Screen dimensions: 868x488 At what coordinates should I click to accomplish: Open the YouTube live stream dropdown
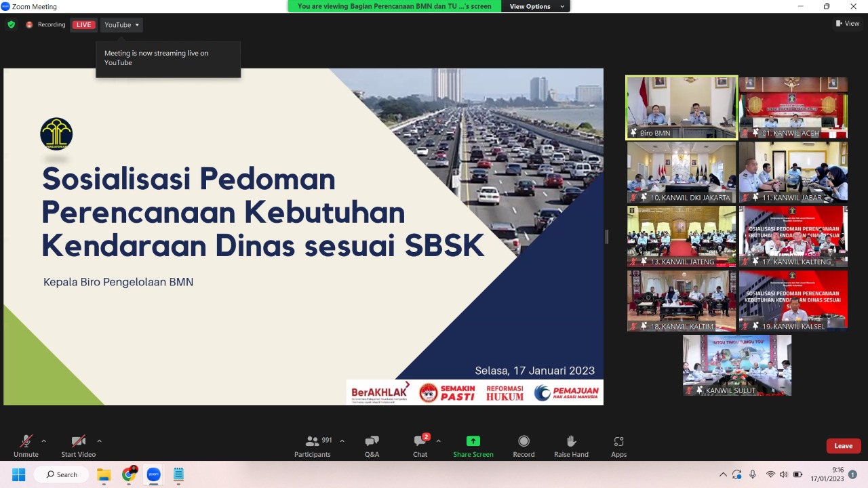[x=121, y=25]
